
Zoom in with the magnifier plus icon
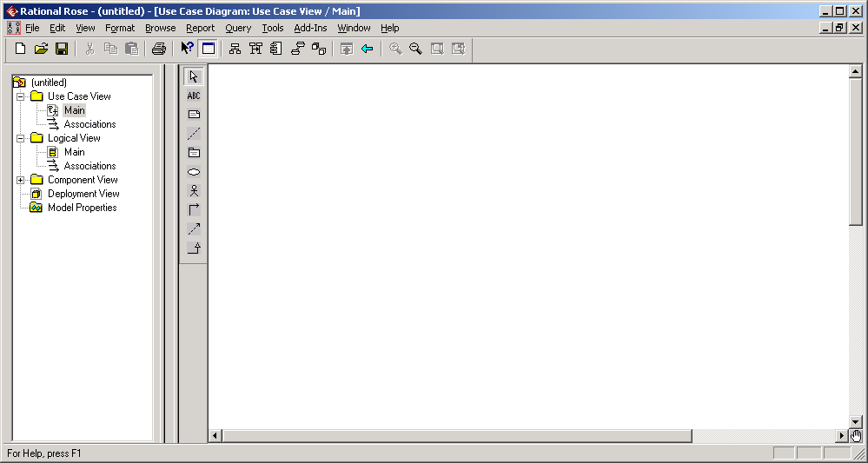[x=395, y=49]
